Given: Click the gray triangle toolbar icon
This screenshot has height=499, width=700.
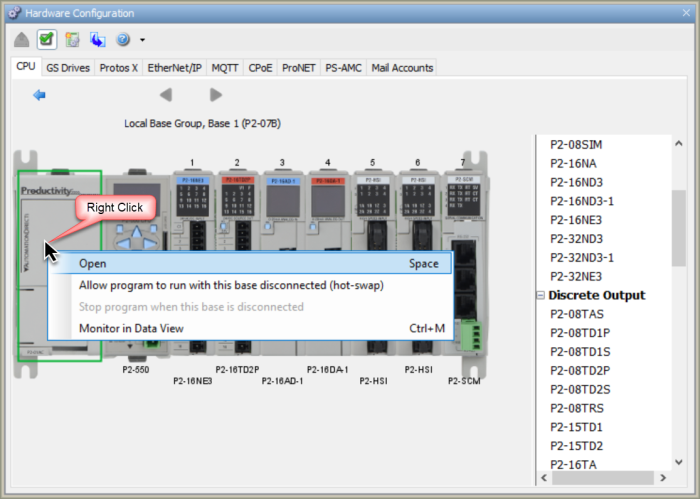Looking at the screenshot, I should [x=21, y=40].
